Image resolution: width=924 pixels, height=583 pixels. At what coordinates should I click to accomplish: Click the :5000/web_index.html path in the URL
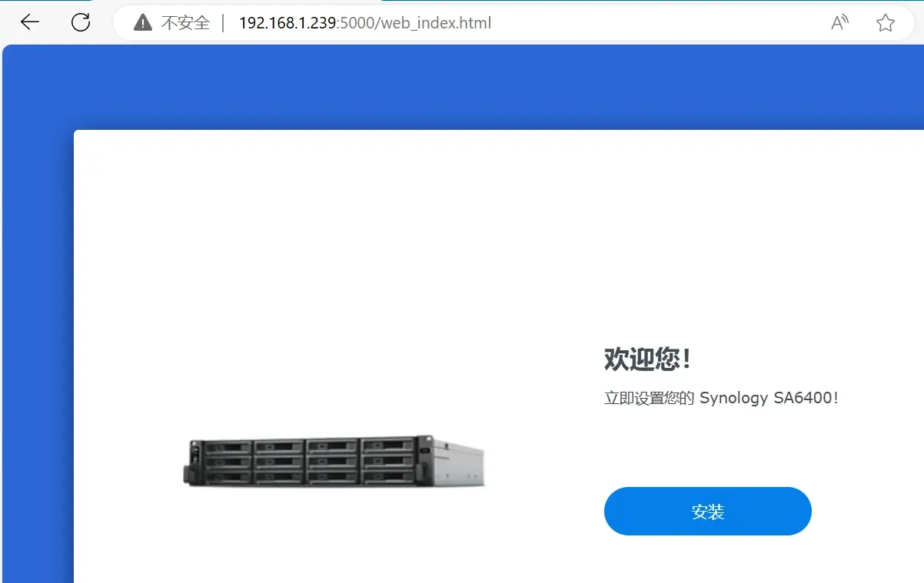(414, 23)
